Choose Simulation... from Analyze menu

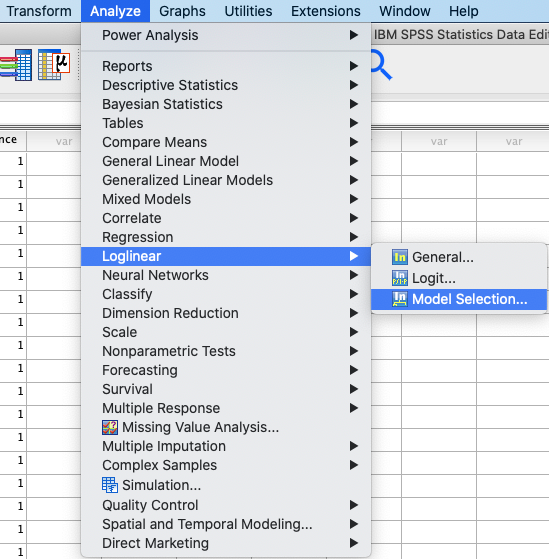pos(226,485)
